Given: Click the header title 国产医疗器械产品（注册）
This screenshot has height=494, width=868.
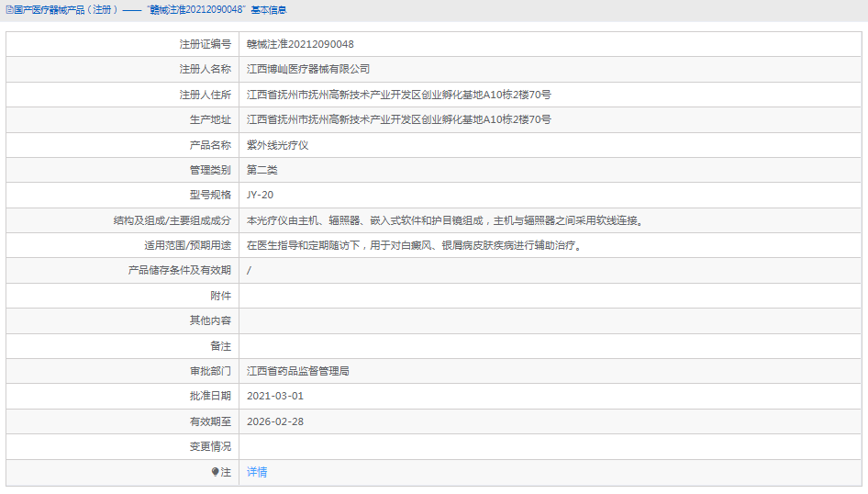Looking at the screenshot, I should tap(65, 10).
